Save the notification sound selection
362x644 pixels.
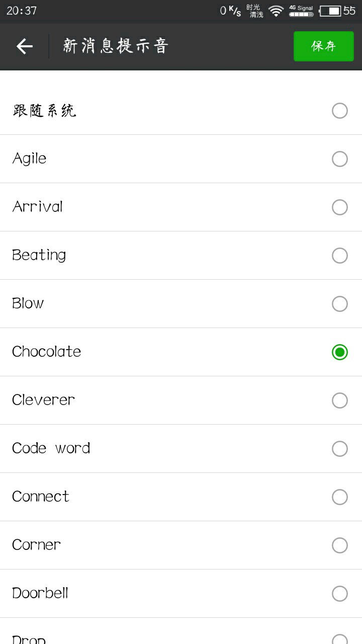(323, 46)
